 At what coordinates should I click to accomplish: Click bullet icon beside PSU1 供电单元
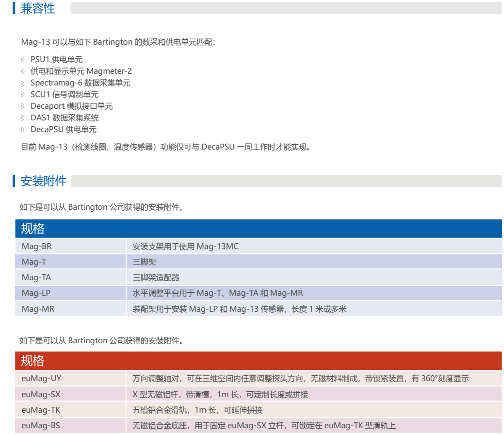(x=22, y=60)
